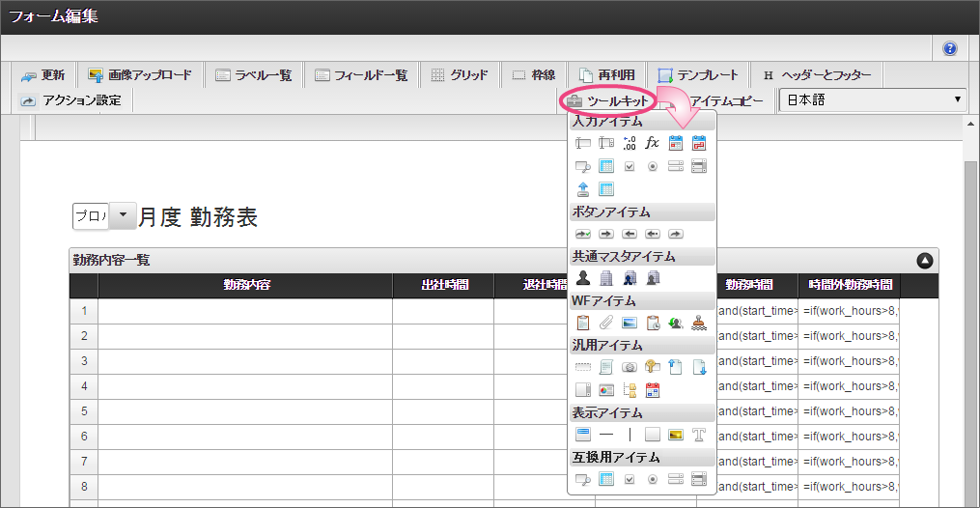Open the テンプレート template button
Screen dimensions: 980x508
coord(697,75)
